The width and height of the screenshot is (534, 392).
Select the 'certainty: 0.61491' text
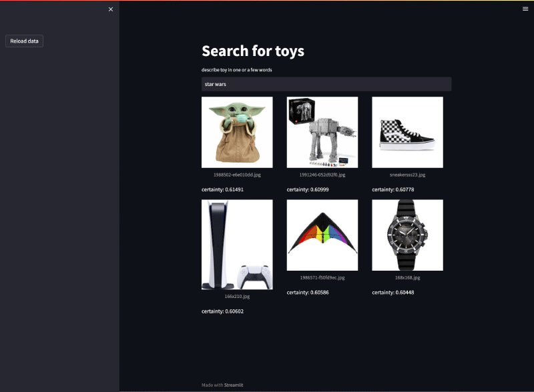pyautogui.click(x=222, y=189)
